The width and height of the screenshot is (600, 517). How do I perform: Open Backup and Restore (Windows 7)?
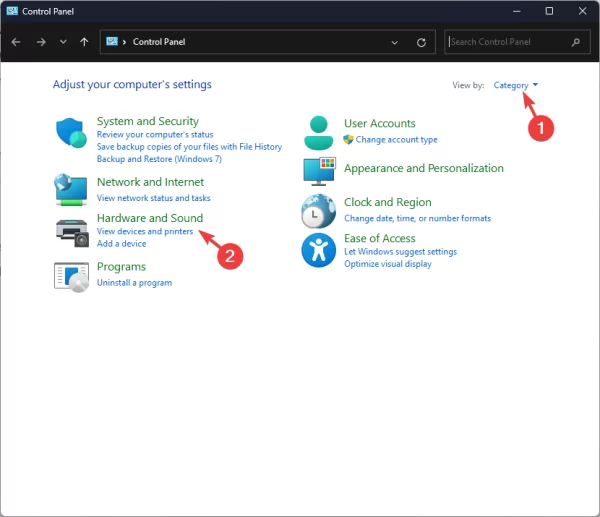(x=159, y=159)
